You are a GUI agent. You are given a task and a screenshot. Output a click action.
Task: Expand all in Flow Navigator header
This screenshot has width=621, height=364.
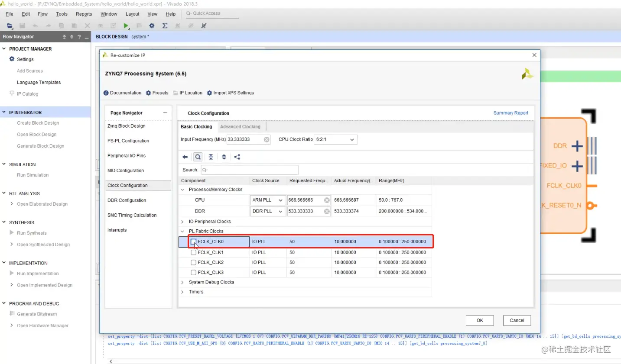coord(72,37)
